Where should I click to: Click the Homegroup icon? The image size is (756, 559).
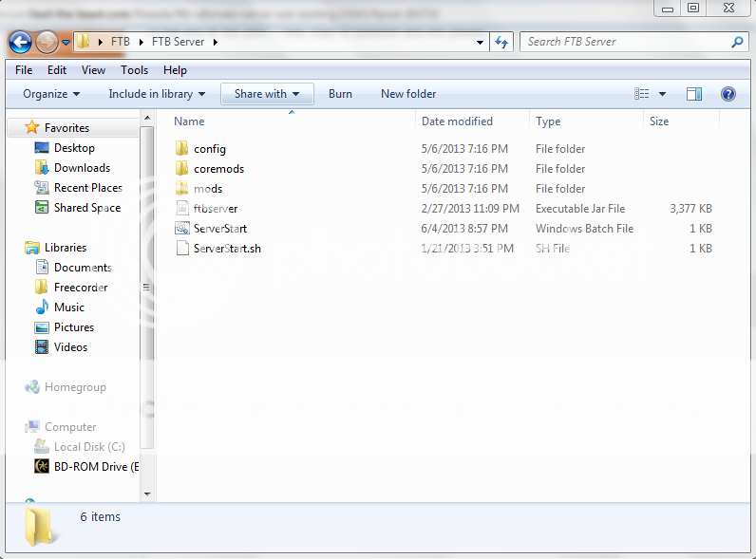click(x=32, y=387)
